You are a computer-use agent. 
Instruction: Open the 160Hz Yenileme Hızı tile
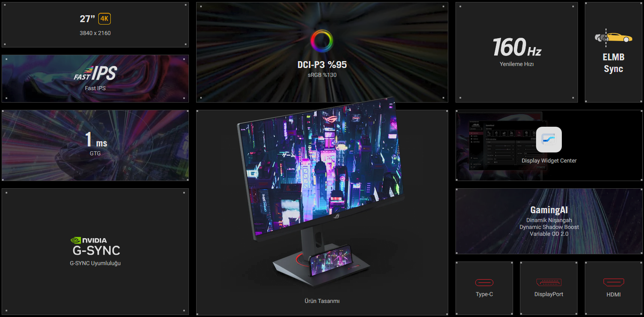point(517,52)
